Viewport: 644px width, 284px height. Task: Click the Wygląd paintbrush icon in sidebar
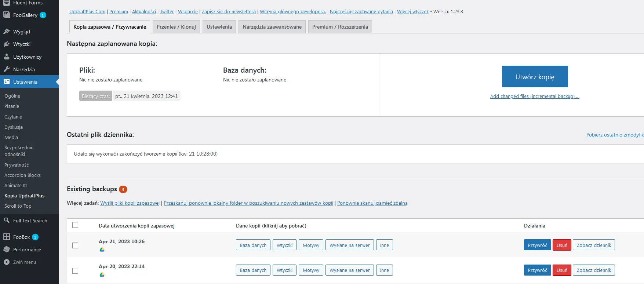pos(7,32)
